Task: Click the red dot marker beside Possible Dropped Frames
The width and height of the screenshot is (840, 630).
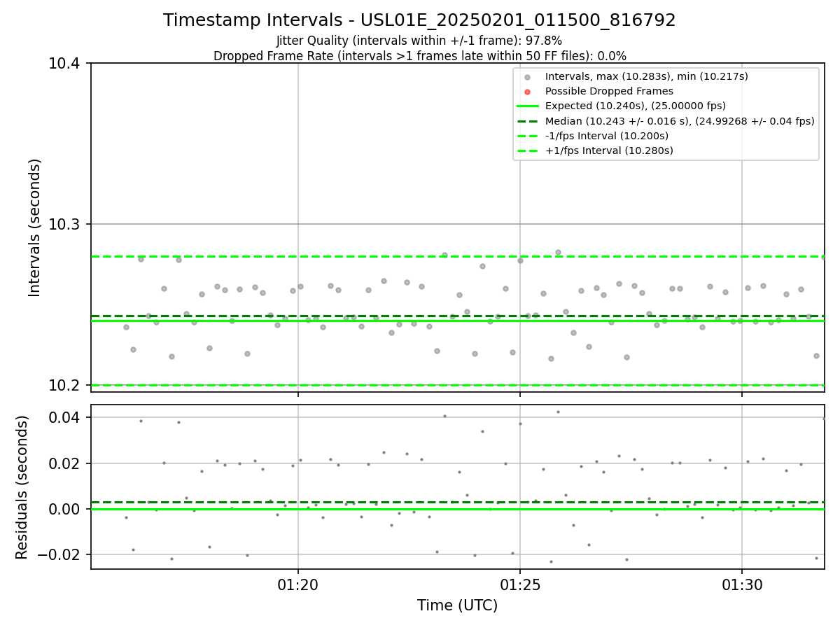Action: [528, 92]
